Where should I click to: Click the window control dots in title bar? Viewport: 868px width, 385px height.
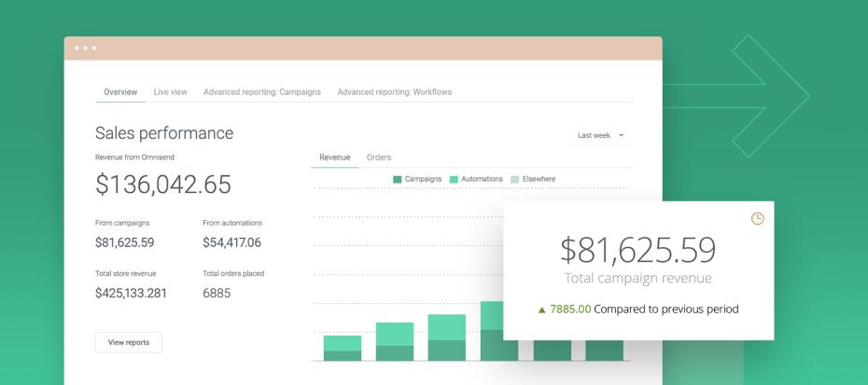click(x=87, y=48)
